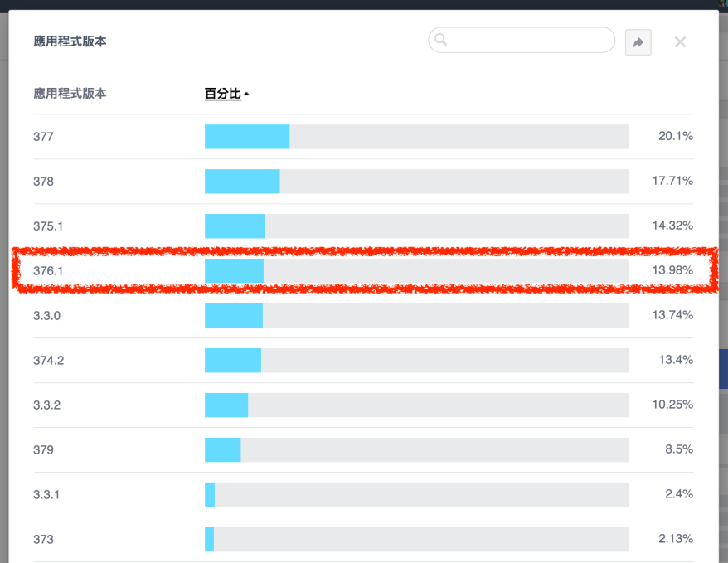Screen dimensions: 728x563
Task: Select version 375.1 row
Action: point(48,226)
